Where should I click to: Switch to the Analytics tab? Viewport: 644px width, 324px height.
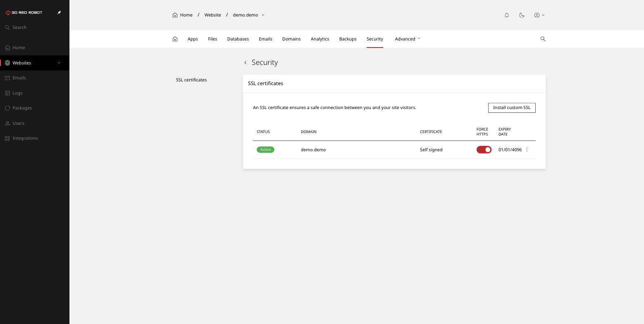point(320,39)
